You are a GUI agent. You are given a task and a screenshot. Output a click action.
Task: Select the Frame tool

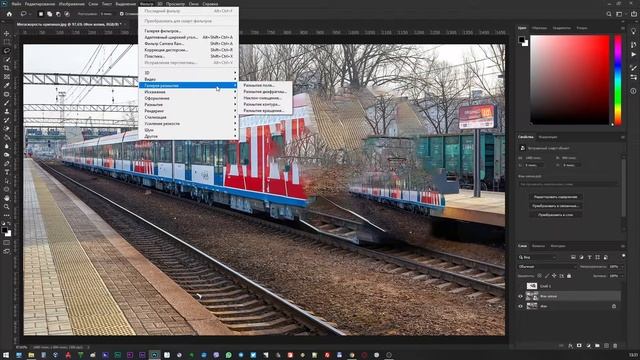click(x=7, y=76)
